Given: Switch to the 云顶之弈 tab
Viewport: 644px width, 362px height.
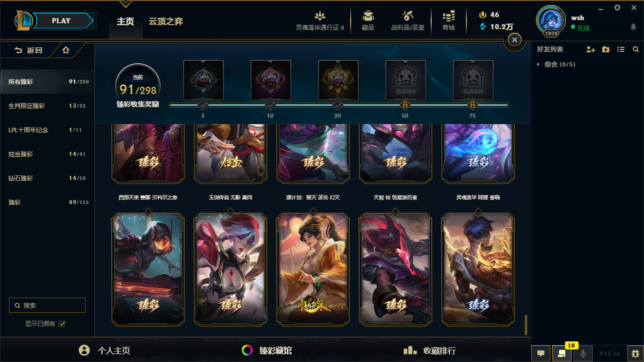Looking at the screenshot, I should point(166,22).
